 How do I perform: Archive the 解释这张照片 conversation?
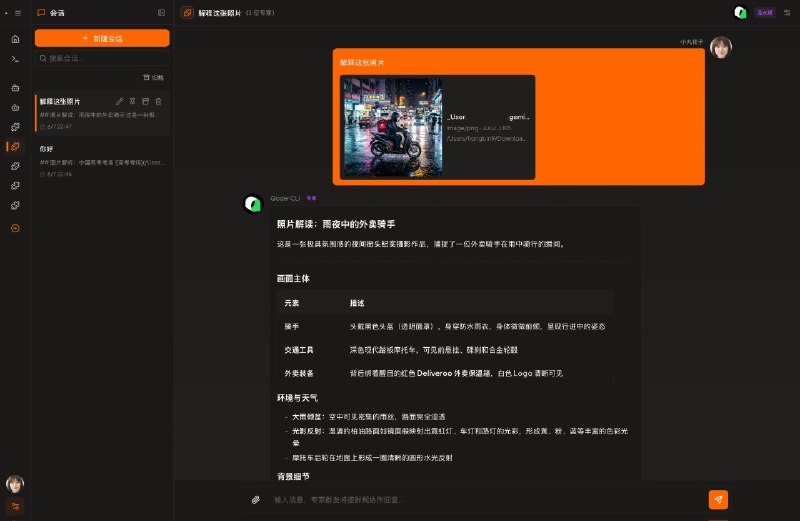point(145,102)
